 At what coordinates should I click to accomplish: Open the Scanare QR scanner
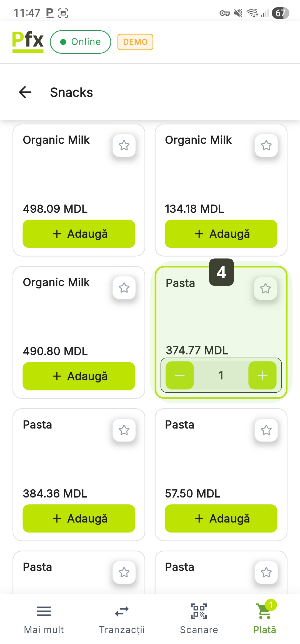(199, 618)
